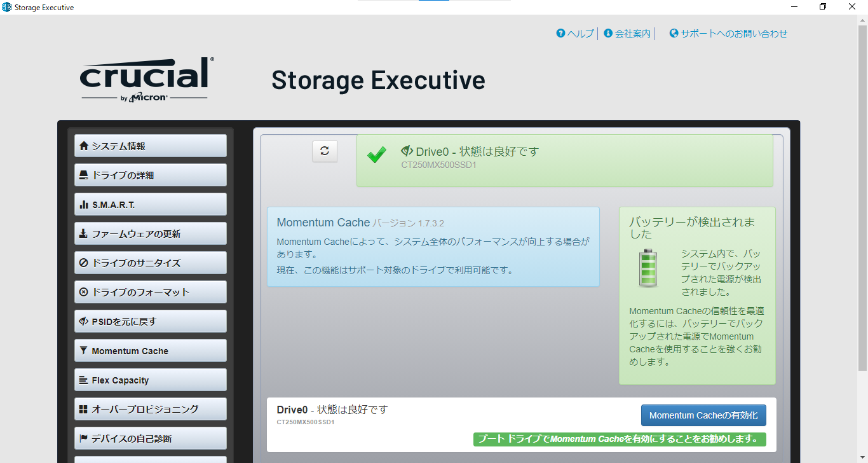Open ドライブの詳細 menu item
This screenshot has height=463, width=868.
coord(151,175)
